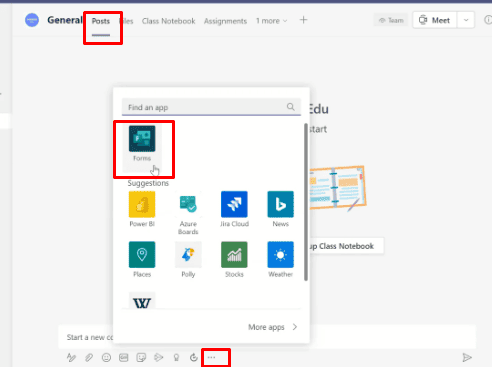The height and width of the screenshot is (367, 492).
Task: Click the More apps chevron arrow
Action: (x=295, y=327)
